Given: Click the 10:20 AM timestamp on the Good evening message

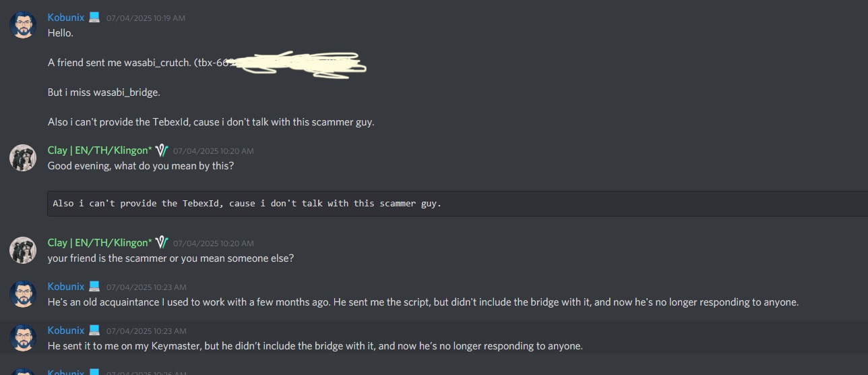Looking at the screenshot, I should tap(214, 151).
